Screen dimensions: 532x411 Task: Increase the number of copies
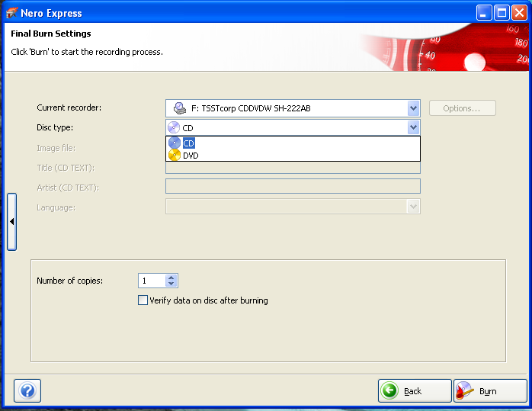point(171,278)
